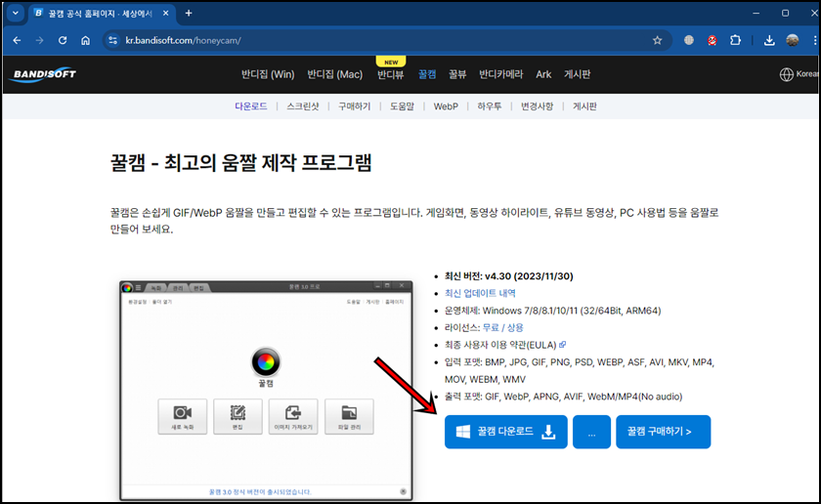This screenshot has width=821, height=504.
Task: Open the Ark menu item
Action: [543, 74]
